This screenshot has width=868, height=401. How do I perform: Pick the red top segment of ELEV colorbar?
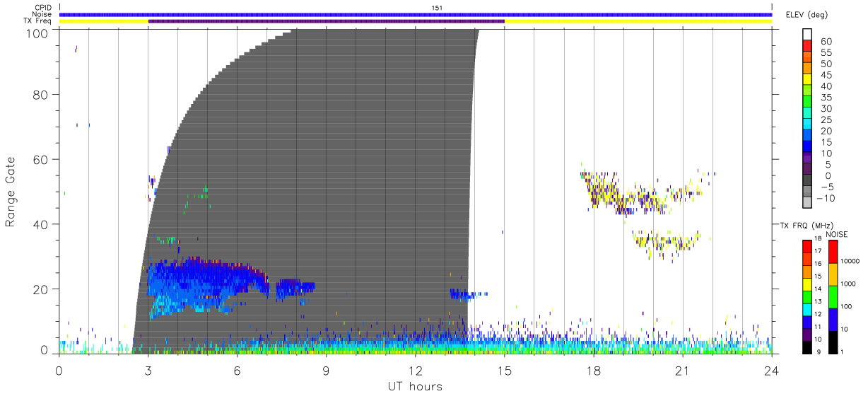click(807, 45)
